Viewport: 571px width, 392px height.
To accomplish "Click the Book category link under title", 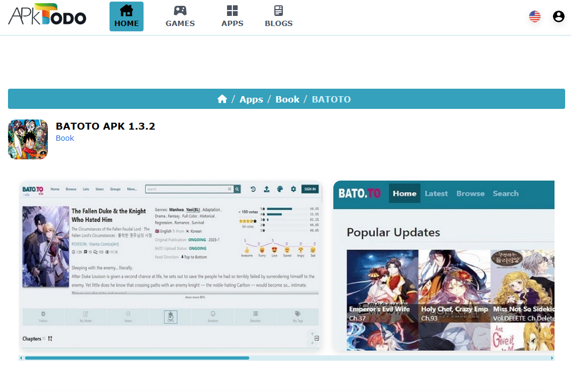I will [65, 138].
